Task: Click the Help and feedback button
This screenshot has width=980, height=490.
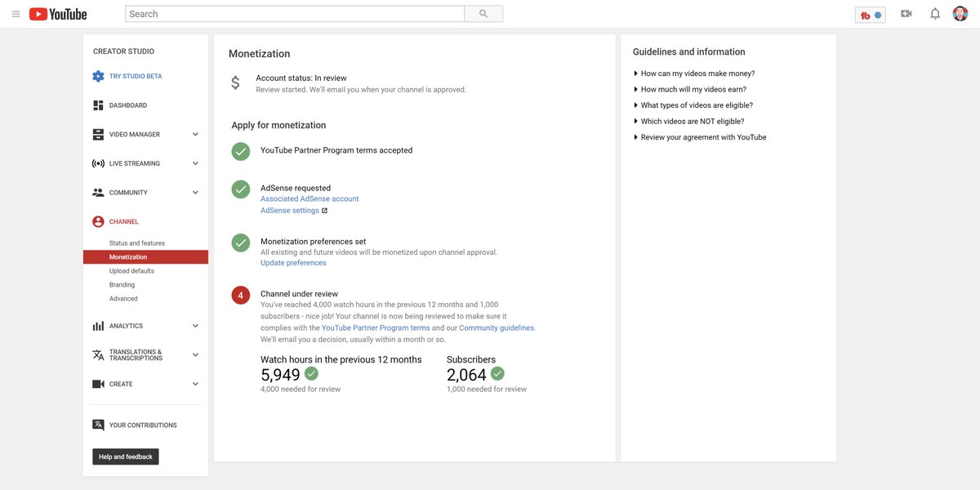Action: 126,457
